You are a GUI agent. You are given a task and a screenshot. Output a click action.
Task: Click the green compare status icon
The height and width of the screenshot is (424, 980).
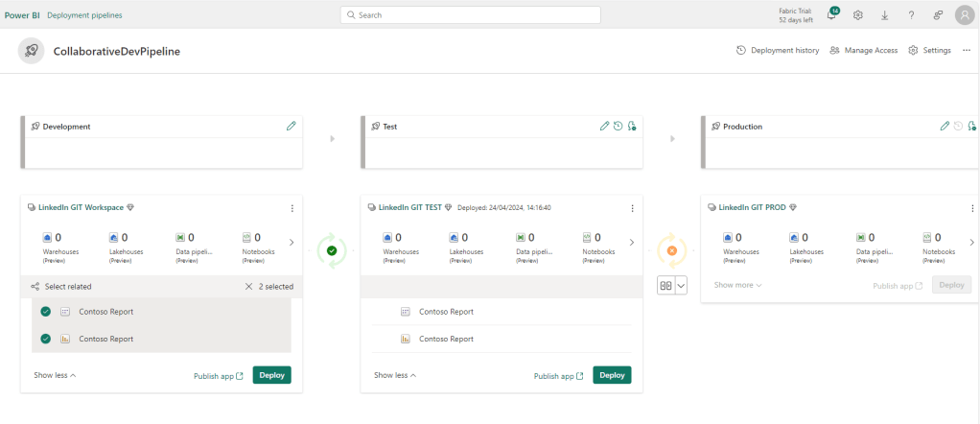click(332, 250)
